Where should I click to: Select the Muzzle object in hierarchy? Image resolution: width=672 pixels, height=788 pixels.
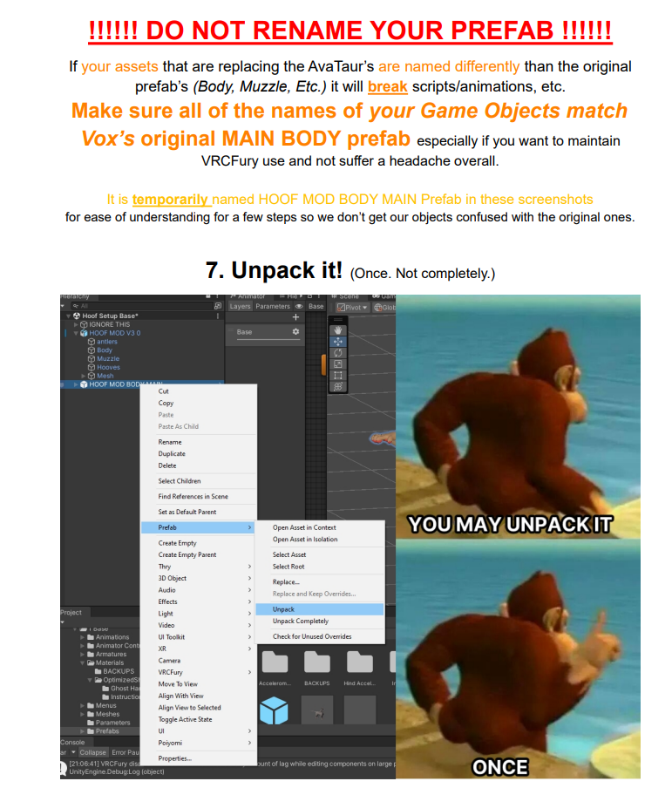point(107,359)
